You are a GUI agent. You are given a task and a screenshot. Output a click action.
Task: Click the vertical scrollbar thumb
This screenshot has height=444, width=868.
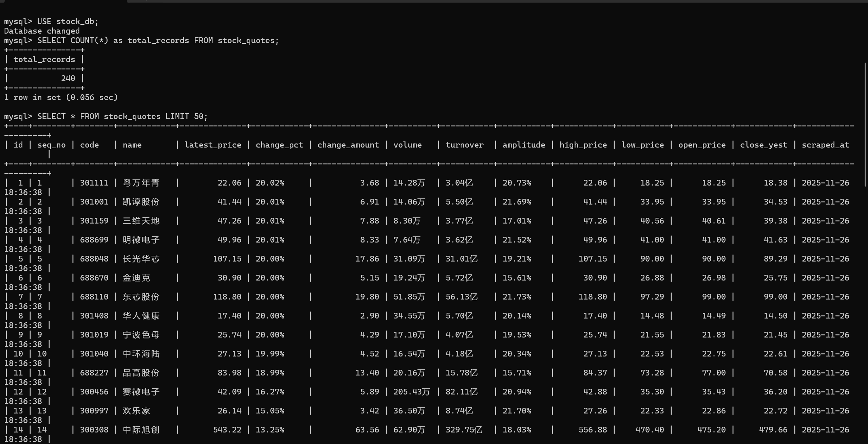pos(866,124)
